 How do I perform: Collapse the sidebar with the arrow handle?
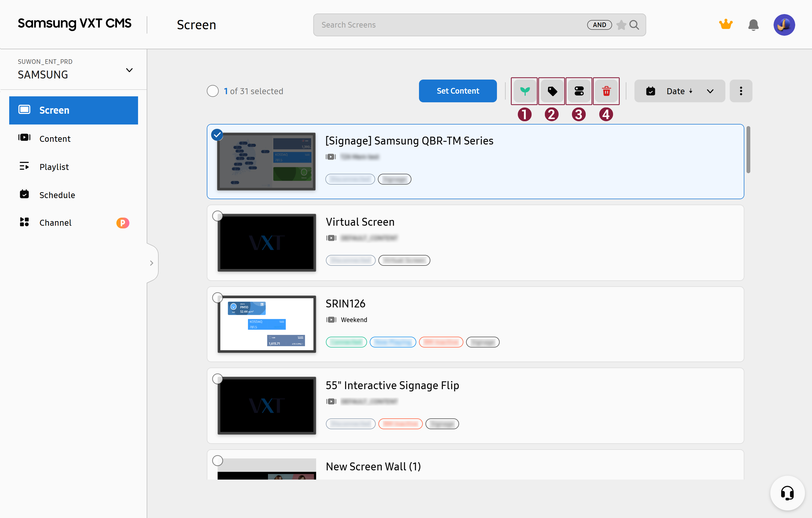pos(152,263)
